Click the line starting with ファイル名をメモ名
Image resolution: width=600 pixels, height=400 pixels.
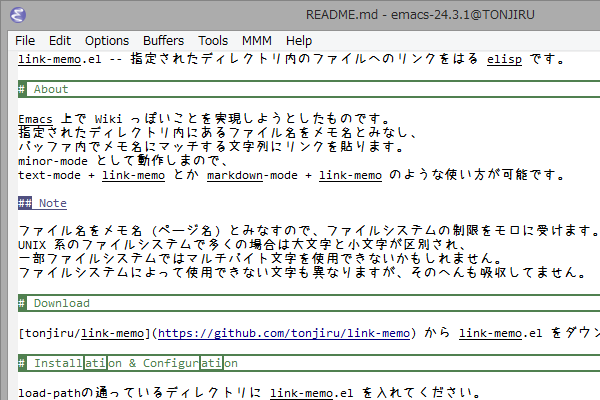coord(309,231)
